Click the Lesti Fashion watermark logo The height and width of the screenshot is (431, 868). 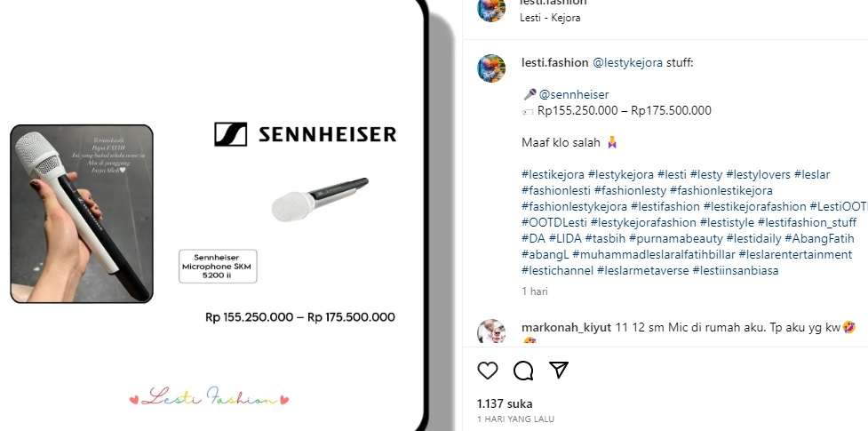click(210, 397)
